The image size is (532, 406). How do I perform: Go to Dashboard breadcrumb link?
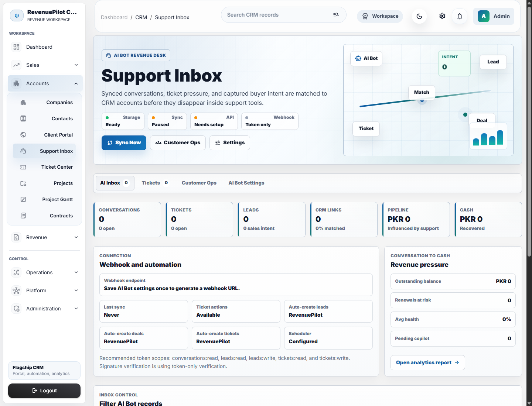click(114, 17)
